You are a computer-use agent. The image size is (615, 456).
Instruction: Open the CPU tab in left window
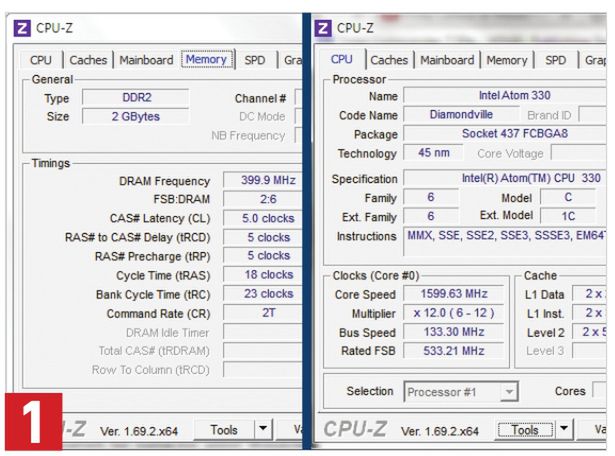[x=41, y=60]
